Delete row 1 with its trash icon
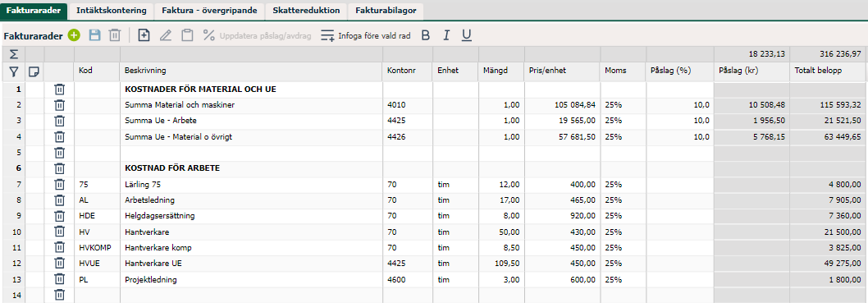The height and width of the screenshot is (303, 868). tap(59, 90)
